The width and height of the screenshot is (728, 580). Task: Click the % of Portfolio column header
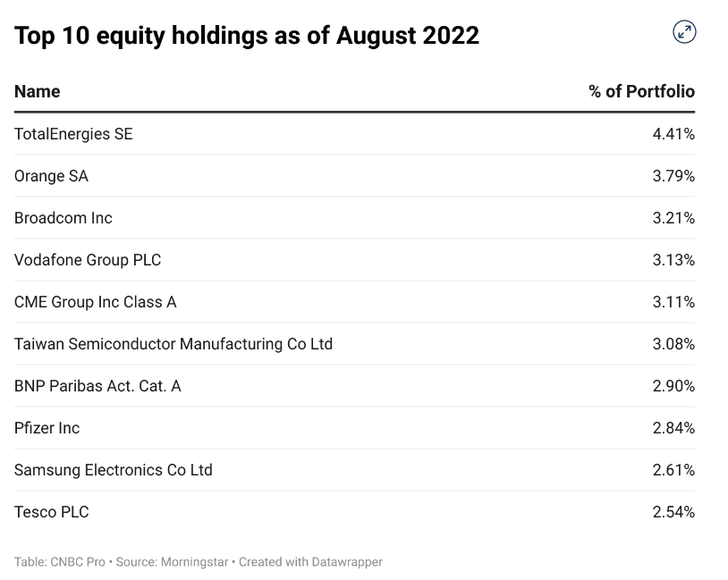click(x=641, y=91)
